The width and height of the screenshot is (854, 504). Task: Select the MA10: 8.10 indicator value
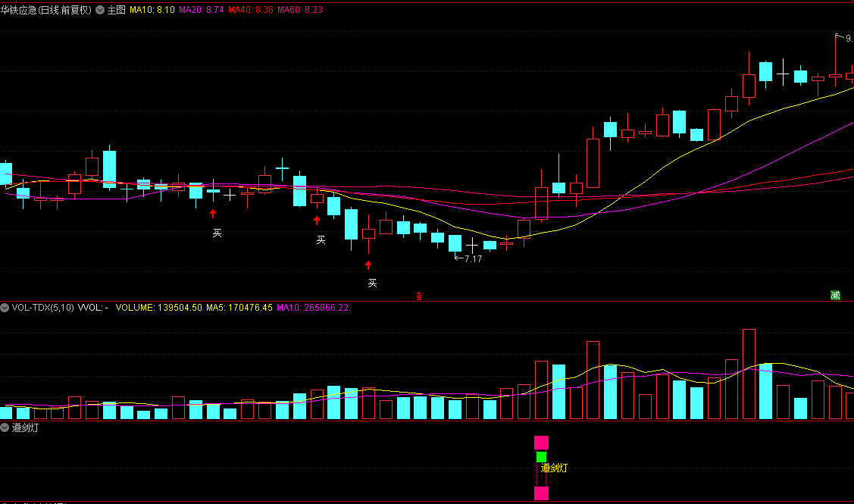pos(152,10)
